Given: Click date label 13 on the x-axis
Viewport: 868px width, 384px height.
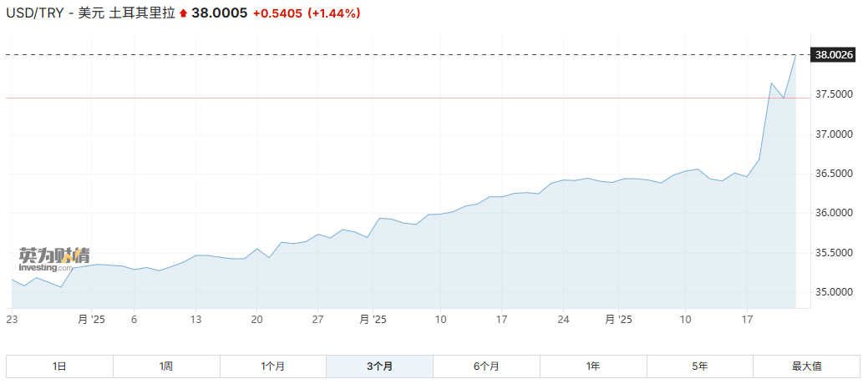Looking at the screenshot, I should click(195, 319).
